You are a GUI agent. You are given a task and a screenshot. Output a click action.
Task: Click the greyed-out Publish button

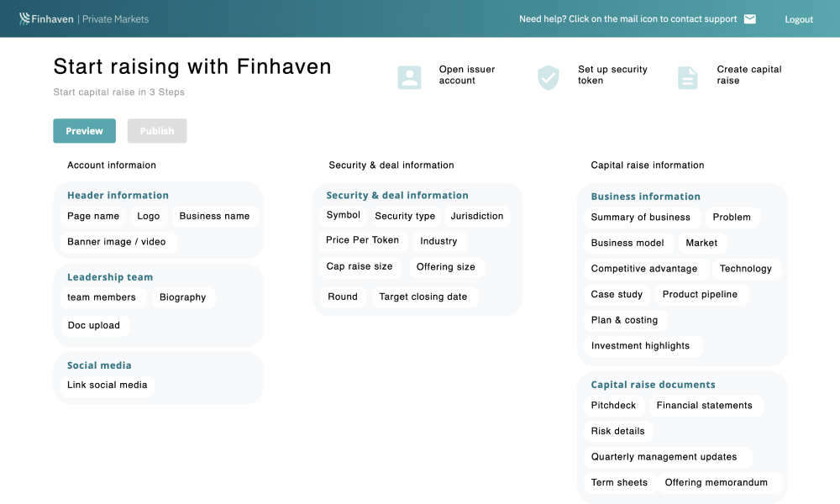click(157, 131)
